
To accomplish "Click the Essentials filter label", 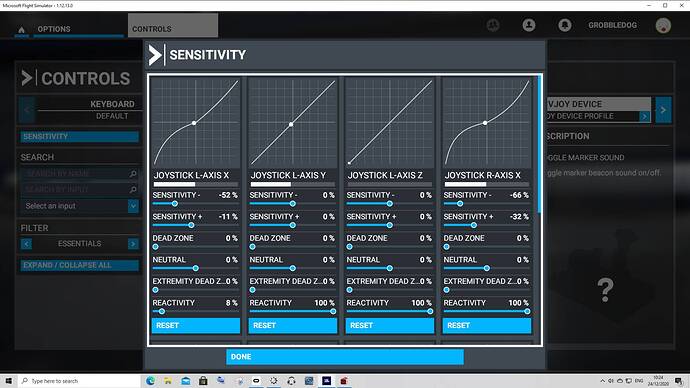I will pyautogui.click(x=80, y=244).
